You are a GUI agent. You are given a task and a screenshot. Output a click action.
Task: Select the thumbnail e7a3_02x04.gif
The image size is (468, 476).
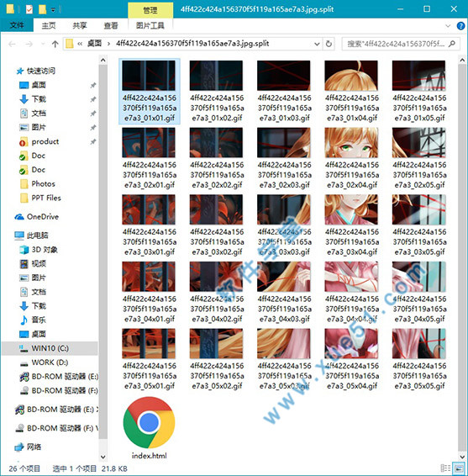pyautogui.click(x=351, y=158)
